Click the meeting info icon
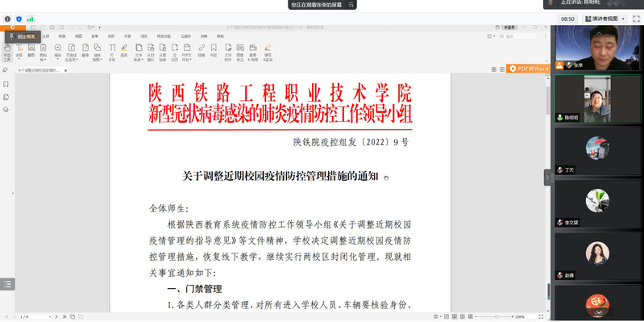Viewport: 644px width, 322px height. [x=7, y=19]
